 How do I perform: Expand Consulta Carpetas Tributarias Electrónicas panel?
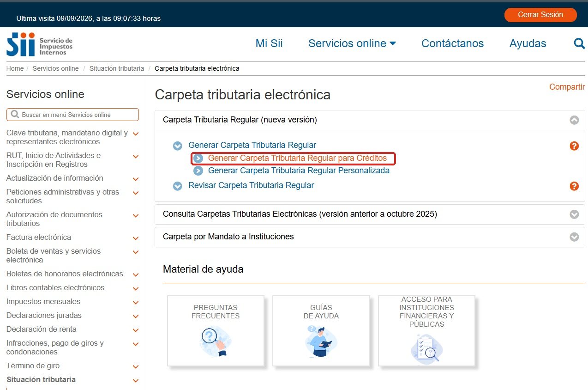pos(574,214)
